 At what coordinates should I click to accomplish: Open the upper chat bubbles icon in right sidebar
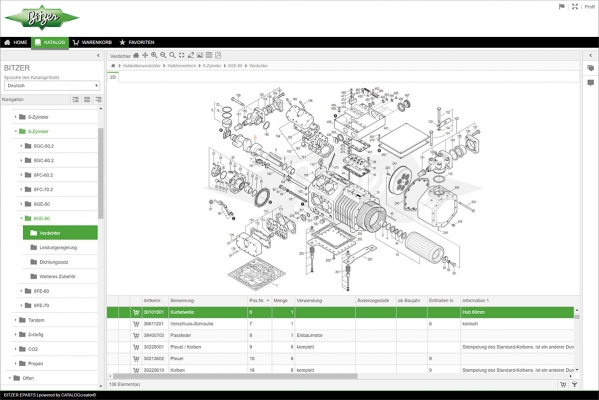[x=591, y=68]
